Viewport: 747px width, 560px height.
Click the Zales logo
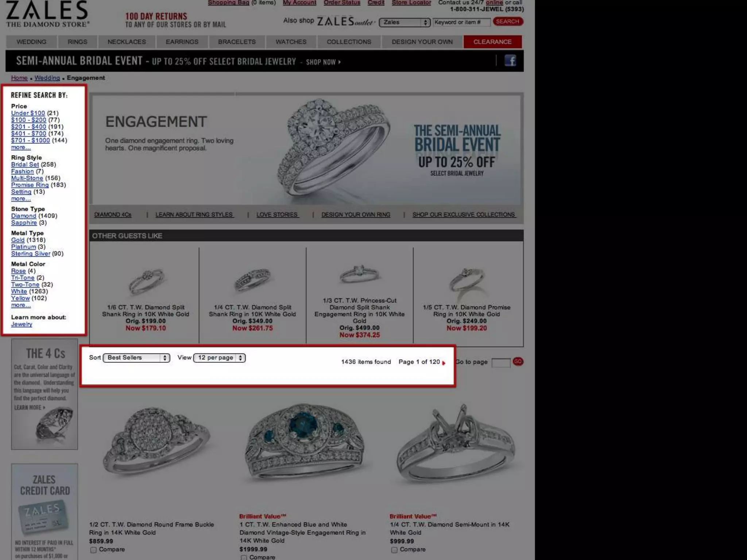47,14
